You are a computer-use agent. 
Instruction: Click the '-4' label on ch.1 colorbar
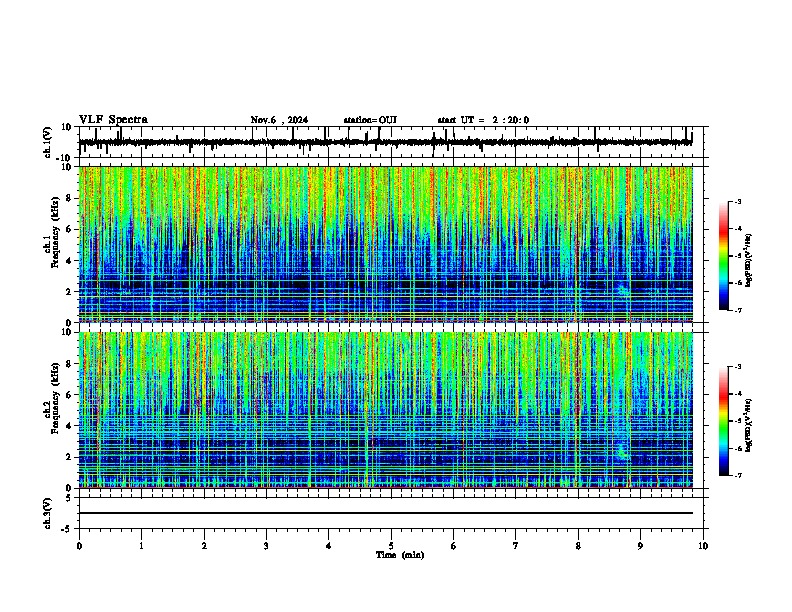tap(738, 229)
